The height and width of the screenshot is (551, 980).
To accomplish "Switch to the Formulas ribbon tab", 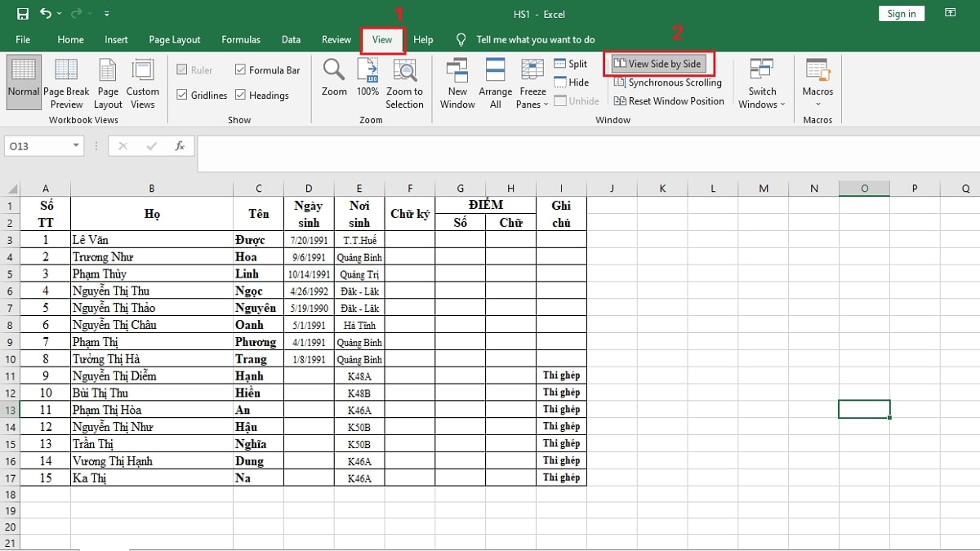I will (x=240, y=39).
